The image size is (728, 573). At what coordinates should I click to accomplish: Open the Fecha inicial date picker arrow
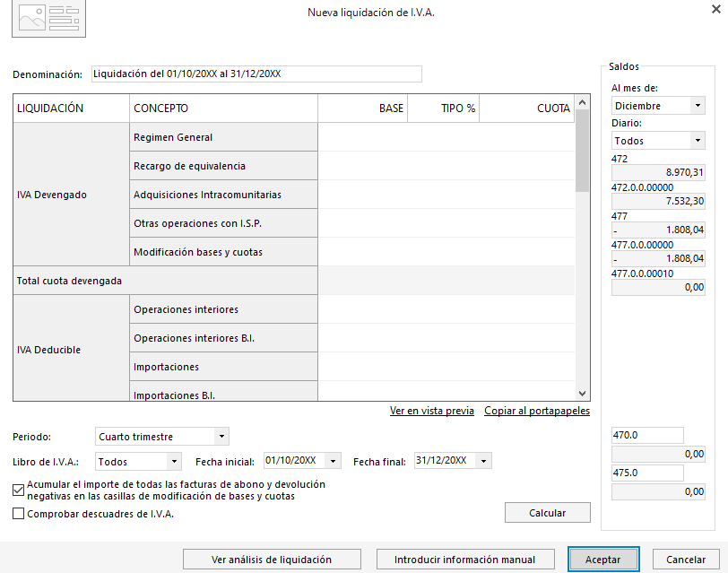point(333,461)
